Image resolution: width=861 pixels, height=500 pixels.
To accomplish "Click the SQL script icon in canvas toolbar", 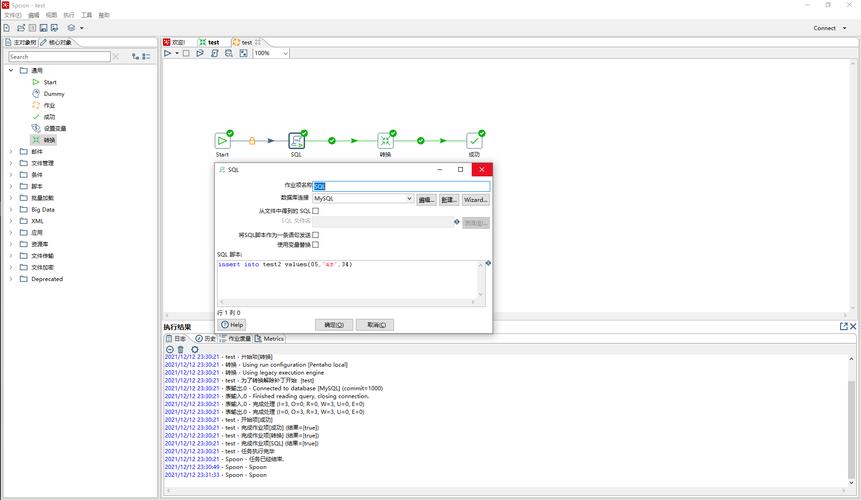I will [215, 53].
